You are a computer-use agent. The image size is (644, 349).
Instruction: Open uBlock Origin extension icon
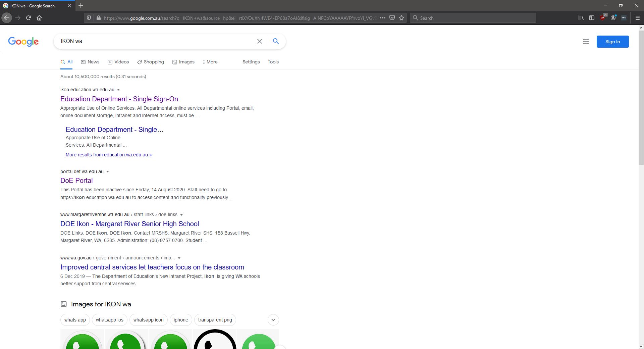[603, 18]
